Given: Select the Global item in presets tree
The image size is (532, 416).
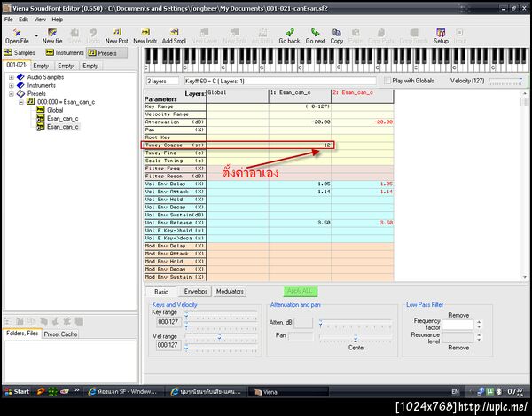Looking at the screenshot, I should [55, 110].
